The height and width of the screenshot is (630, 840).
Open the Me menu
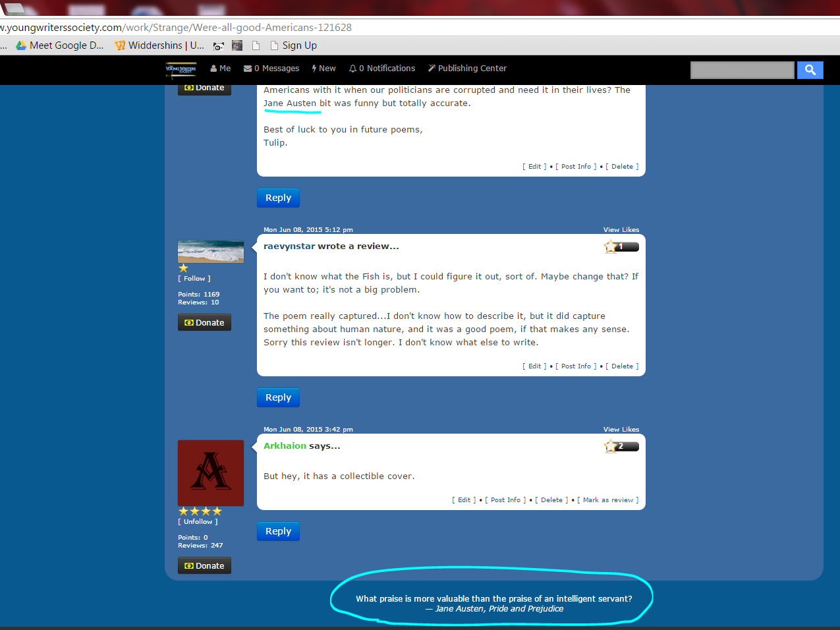coord(220,69)
